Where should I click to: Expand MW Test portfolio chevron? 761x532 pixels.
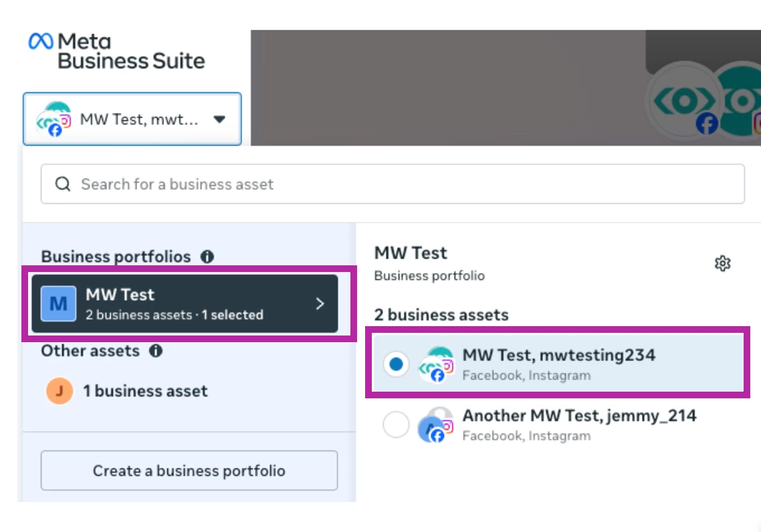coord(320,304)
